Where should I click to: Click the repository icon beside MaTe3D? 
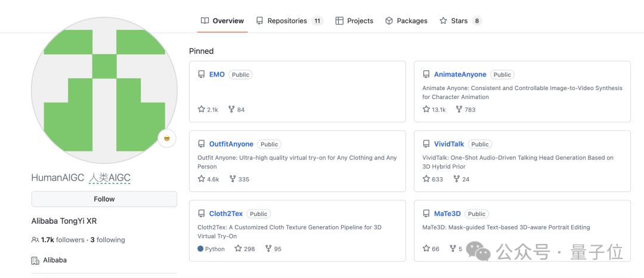[x=426, y=214]
